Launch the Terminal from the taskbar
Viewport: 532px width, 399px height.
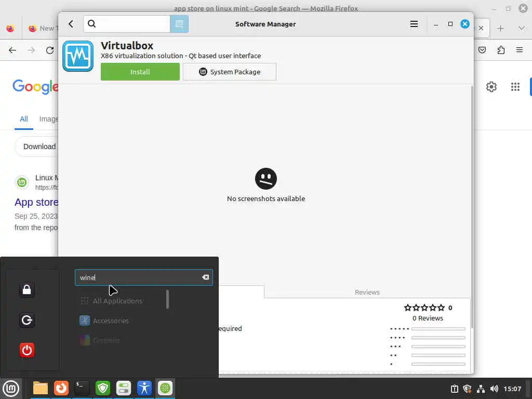[x=82, y=388]
